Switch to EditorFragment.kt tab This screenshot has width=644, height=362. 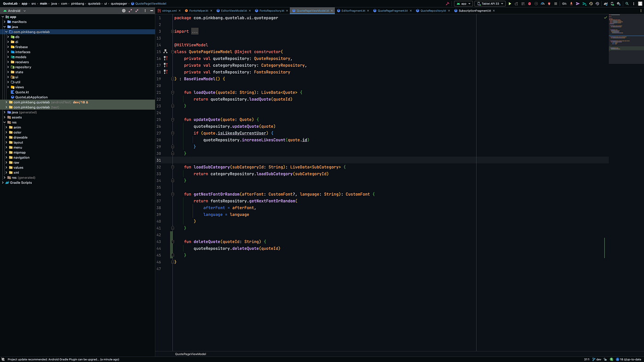point(353,11)
